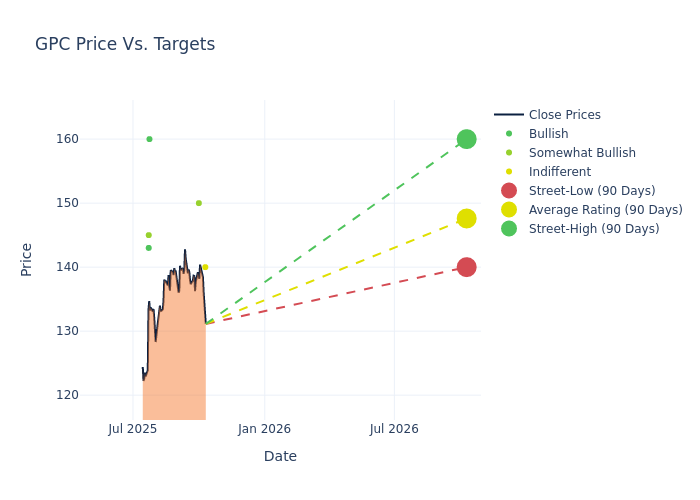Click the Bullish data point at price 160
Image resolution: width=700 pixels, height=500 pixels.
[149, 139]
